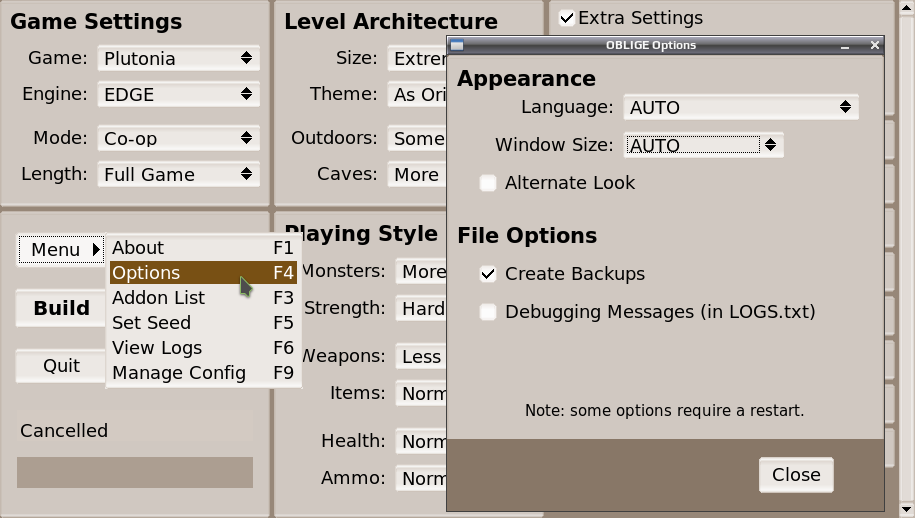Open the Caves dropdown showing More
Screen dimensions: 915x518
pyautogui.click(x=417, y=174)
